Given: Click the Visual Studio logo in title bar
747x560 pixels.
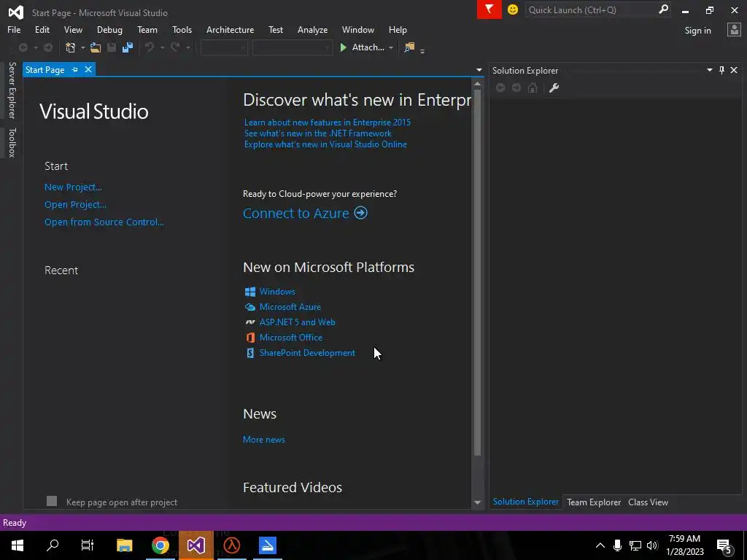Looking at the screenshot, I should [16, 12].
